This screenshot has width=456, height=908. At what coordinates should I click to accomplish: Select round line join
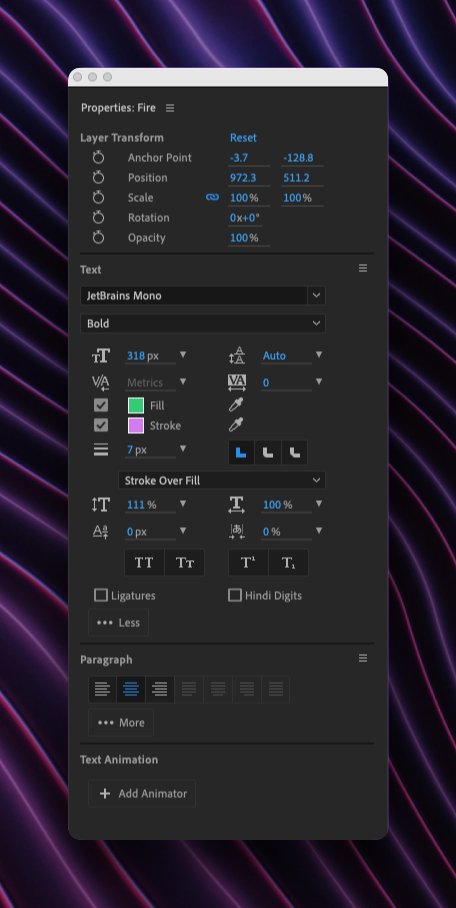click(x=268, y=452)
